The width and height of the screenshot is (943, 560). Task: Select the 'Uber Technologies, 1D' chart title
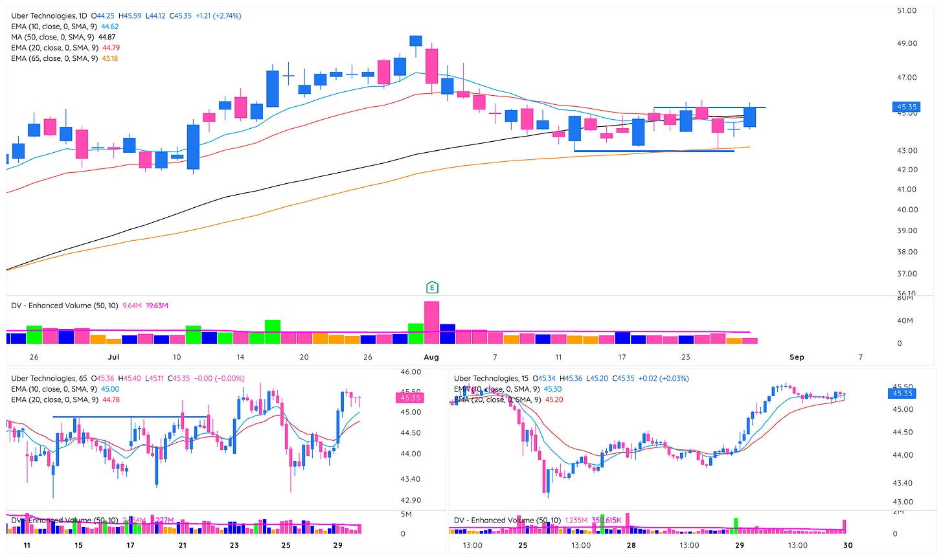pos(50,16)
